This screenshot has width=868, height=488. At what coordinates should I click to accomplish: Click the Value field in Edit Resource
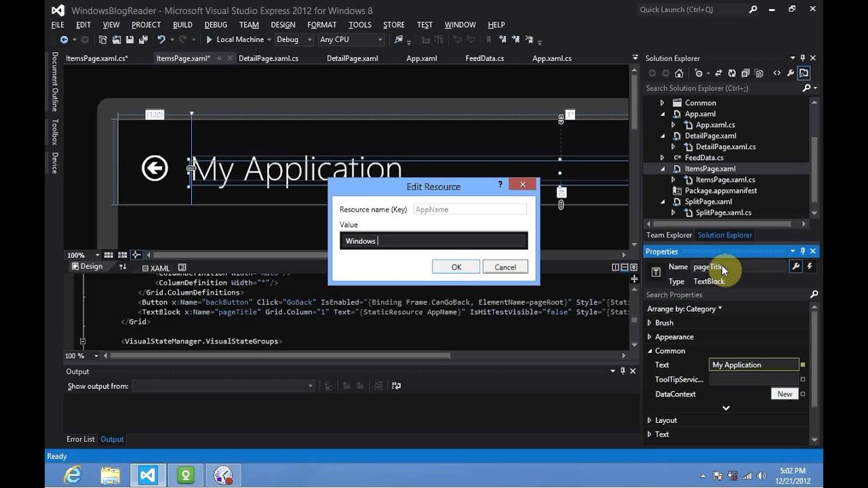pos(433,241)
